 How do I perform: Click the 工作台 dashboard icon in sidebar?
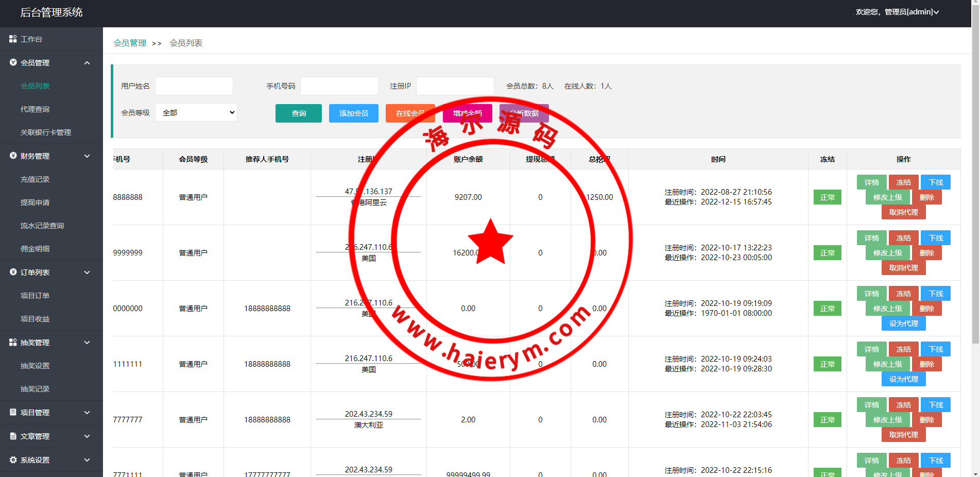(13, 39)
